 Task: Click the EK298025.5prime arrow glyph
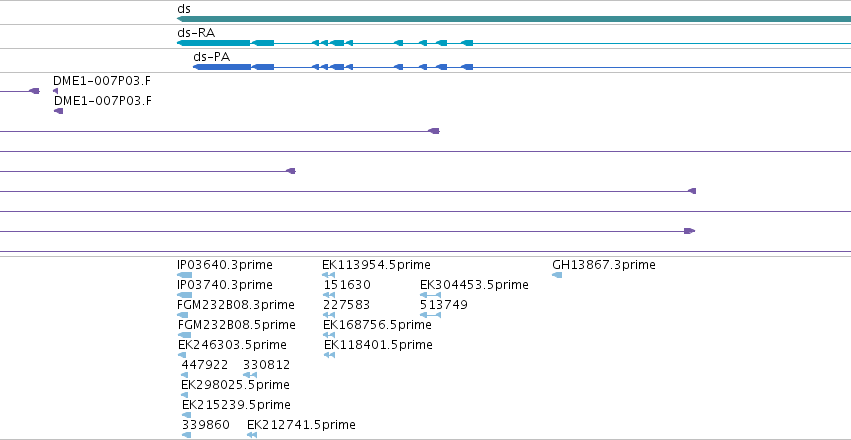[x=185, y=395]
